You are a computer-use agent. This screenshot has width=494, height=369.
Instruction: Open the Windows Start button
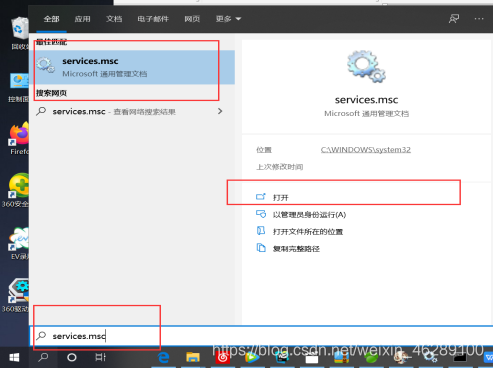pyautogui.click(x=14, y=358)
